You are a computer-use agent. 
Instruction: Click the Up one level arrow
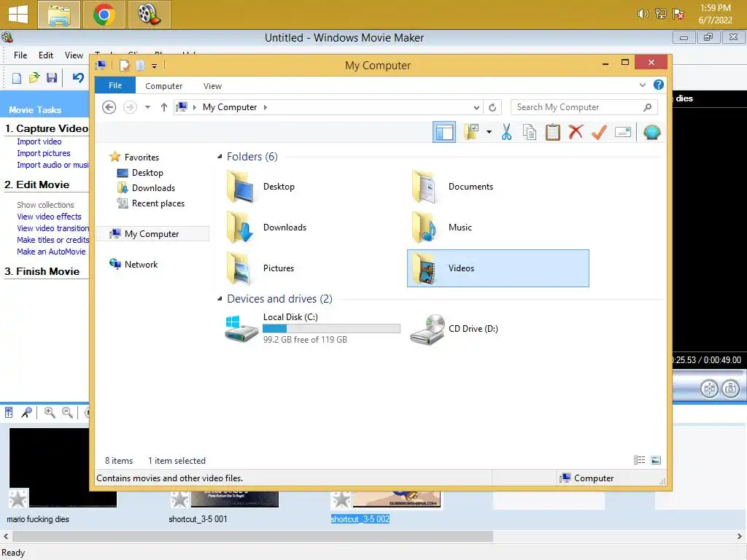tap(164, 107)
